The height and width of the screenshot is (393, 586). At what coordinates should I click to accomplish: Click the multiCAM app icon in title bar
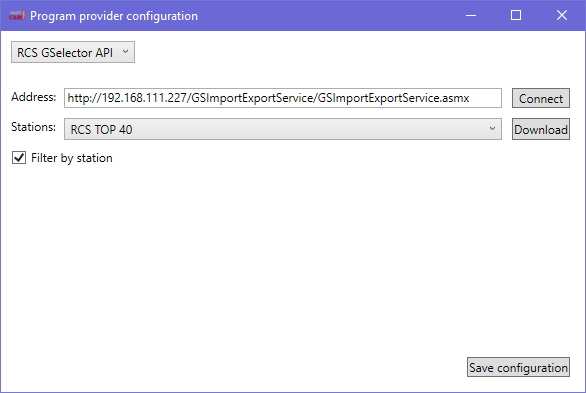coord(17,16)
